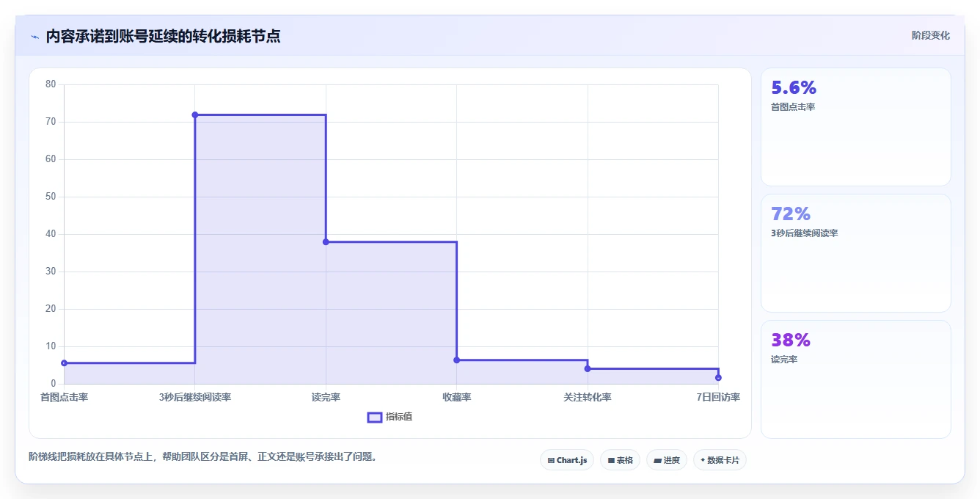This screenshot has width=980, height=499.
Task: Click the footer note starting with 阶梯线
Action: click(204, 456)
